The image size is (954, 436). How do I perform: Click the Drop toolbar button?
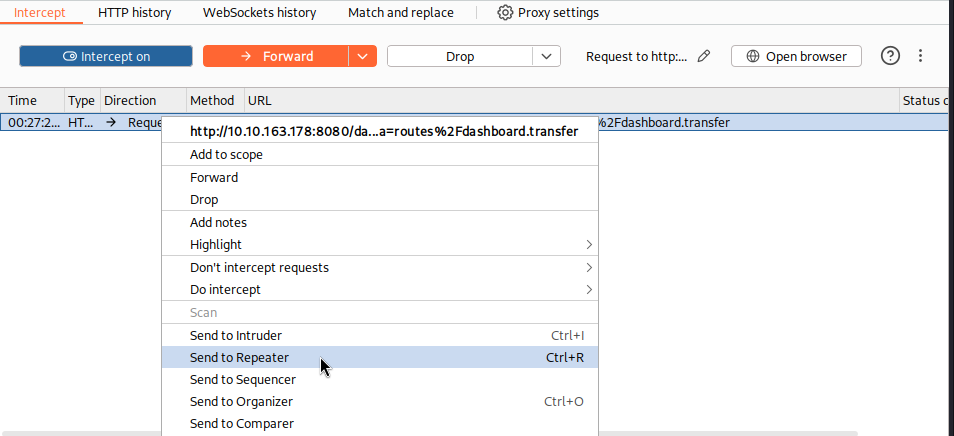460,57
